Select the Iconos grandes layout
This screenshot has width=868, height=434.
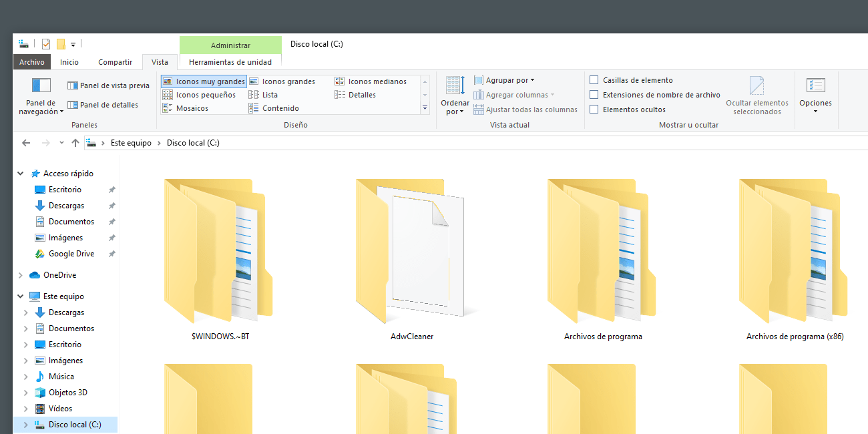point(282,81)
